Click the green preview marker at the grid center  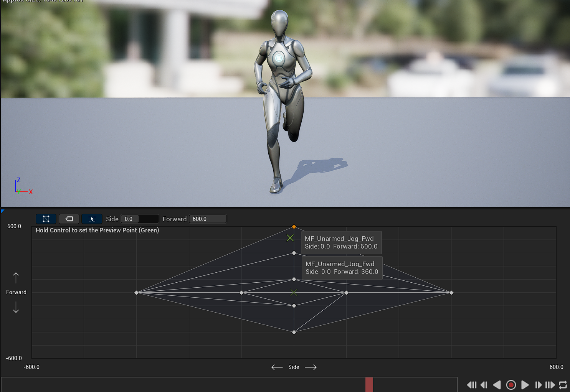coord(294,293)
